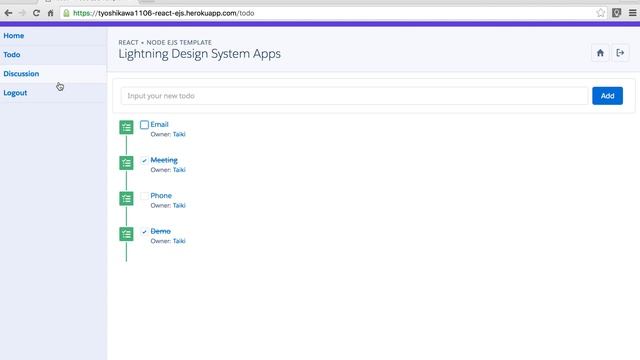Open Todo in the sidebar

click(x=12, y=54)
